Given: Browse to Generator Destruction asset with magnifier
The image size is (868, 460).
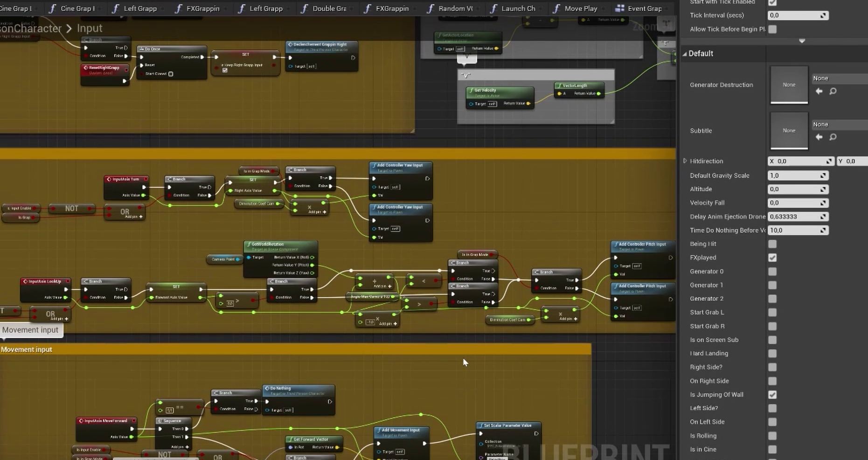Looking at the screenshot, I should coord(833,91).
